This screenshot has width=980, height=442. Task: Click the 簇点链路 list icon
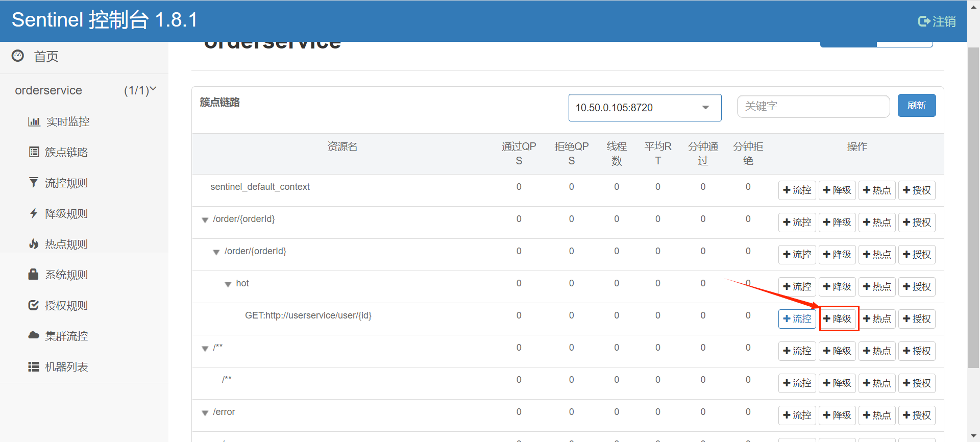34,152
